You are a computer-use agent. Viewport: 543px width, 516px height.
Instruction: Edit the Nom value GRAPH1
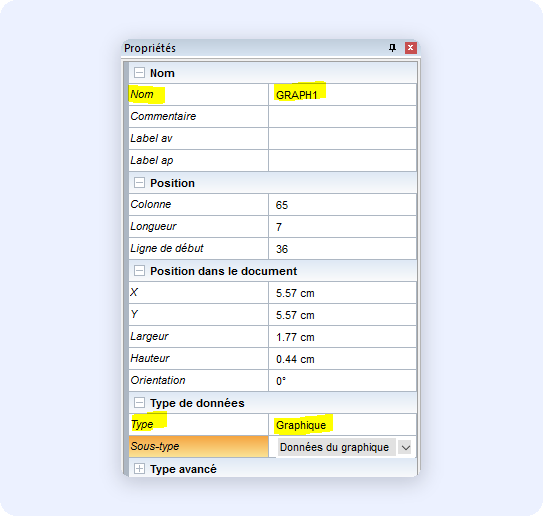coord(342,95)
